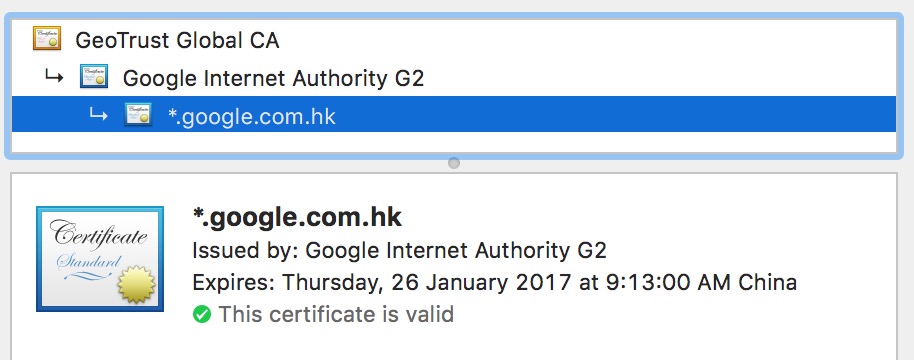Screen dimensions: 914x360
Task: Click the blank right end of highlighted row
Action: (758, 114)
